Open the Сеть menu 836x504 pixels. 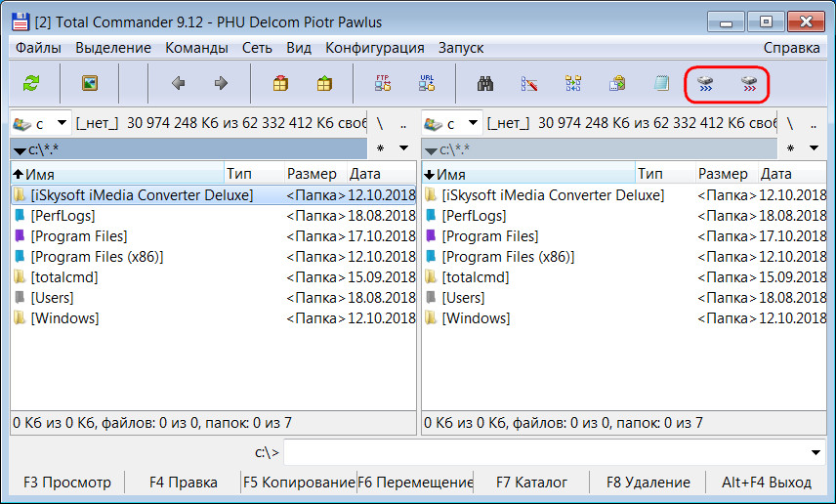(257, 48)
